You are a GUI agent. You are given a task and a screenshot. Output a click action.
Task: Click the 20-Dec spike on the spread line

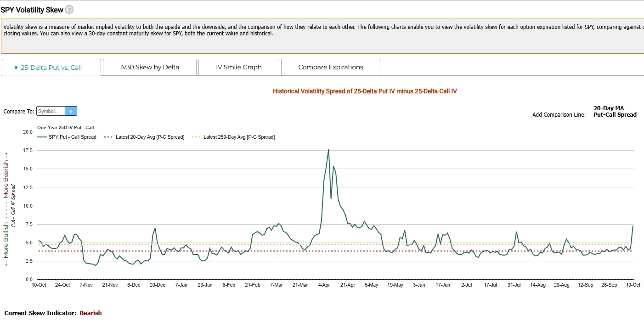click(x=155, y=228)
